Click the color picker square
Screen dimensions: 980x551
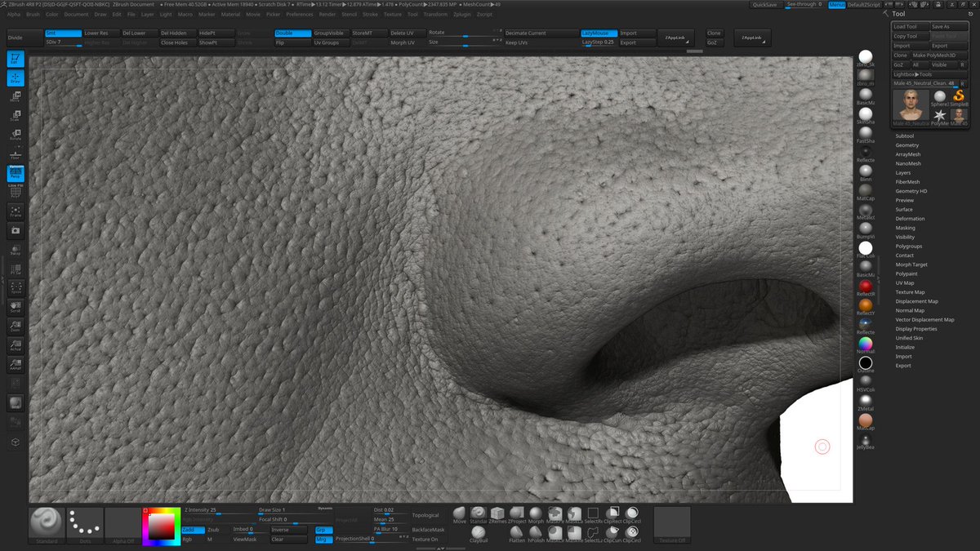(x=160, y=527)
